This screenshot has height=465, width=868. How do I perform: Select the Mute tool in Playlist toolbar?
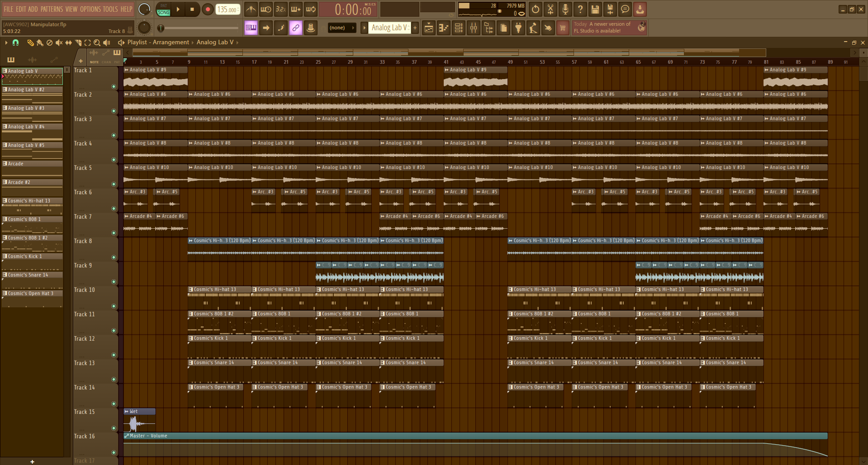click(x=59, y=42)
